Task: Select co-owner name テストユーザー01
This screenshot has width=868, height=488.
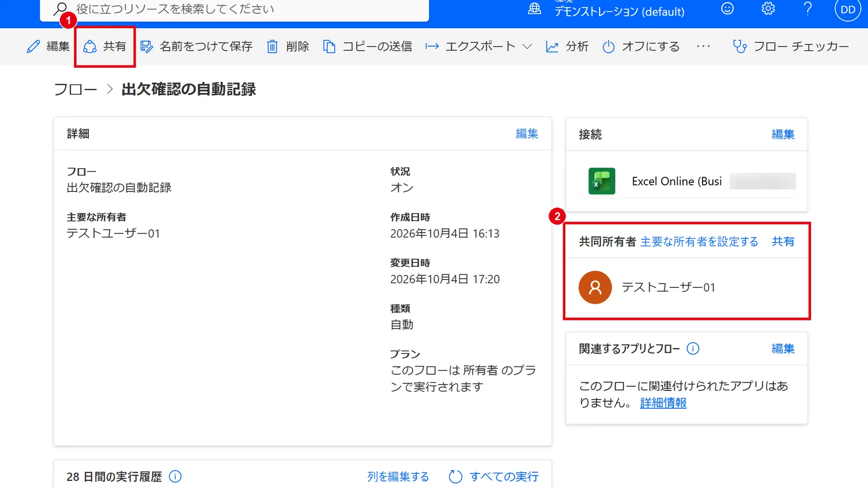Action: [668, 287]
